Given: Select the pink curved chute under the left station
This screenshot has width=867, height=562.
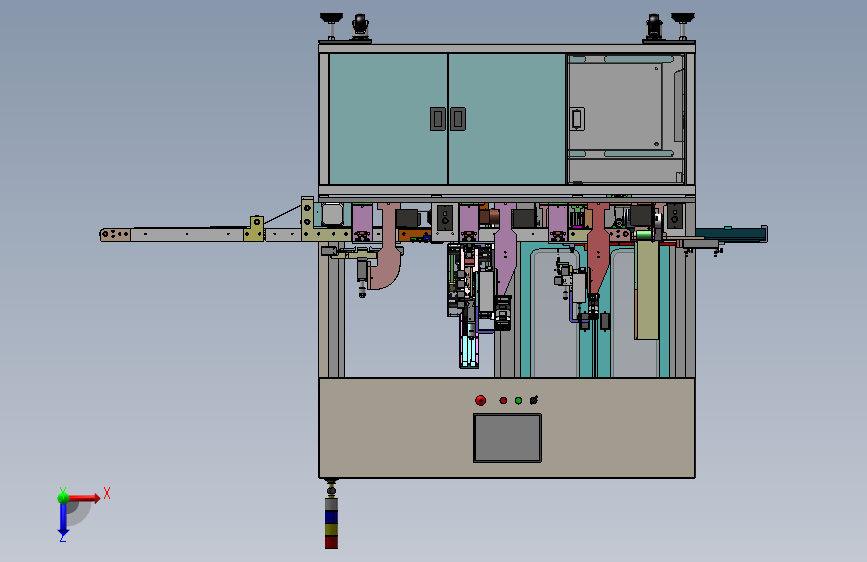Looking at the screenshot, I should point(388,247).
